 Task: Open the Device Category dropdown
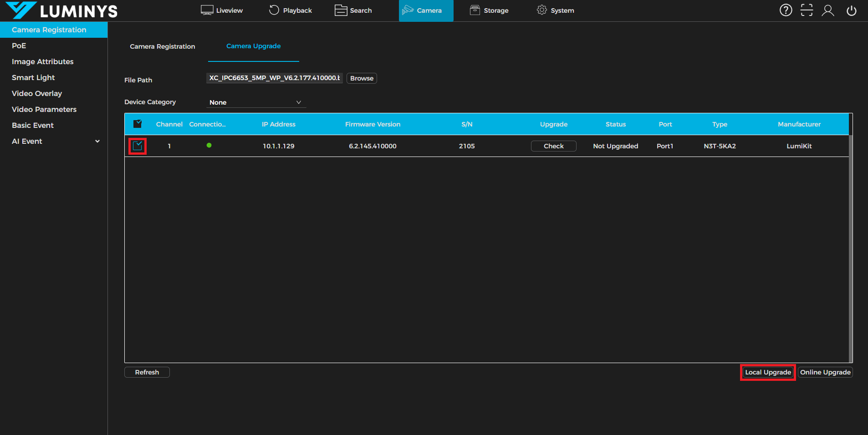click(255, 102)
